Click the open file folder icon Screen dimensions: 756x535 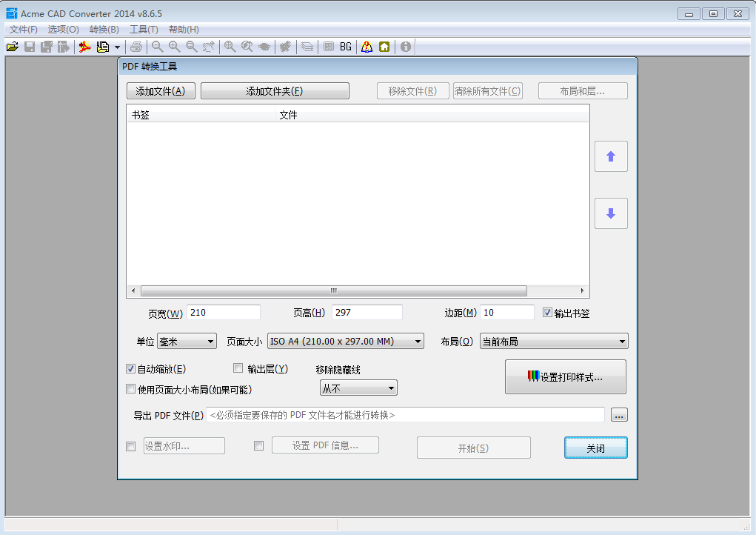coord(12,47)
